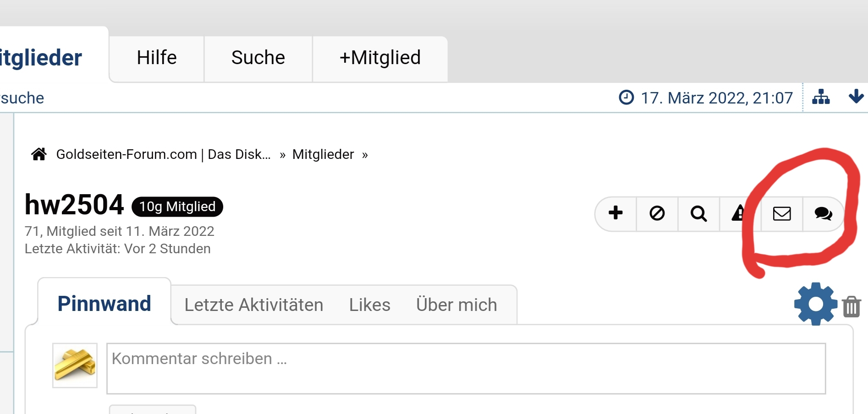868x414 pixels.
Task: Open the sitemap icon in navigation bar
Action: click(x=821, y=98)
